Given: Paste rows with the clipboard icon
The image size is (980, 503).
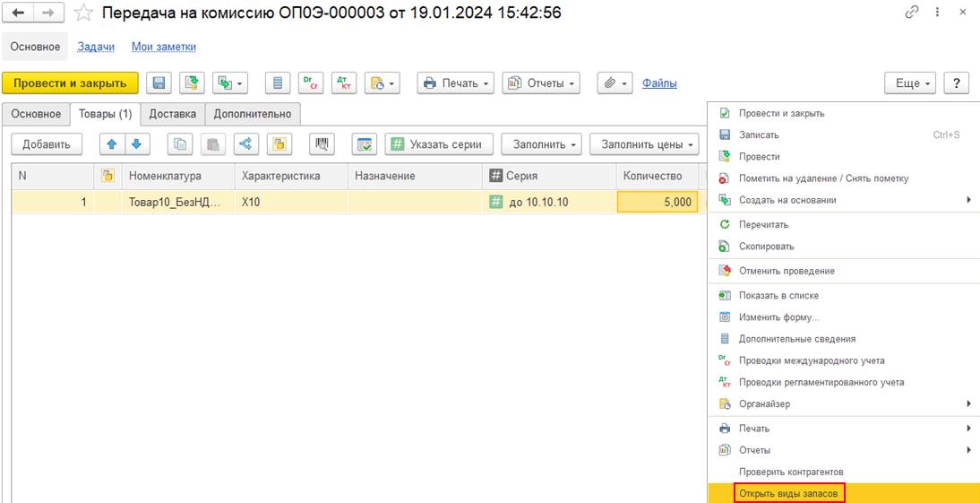Looking at the screenshot, I should point(213,144).
